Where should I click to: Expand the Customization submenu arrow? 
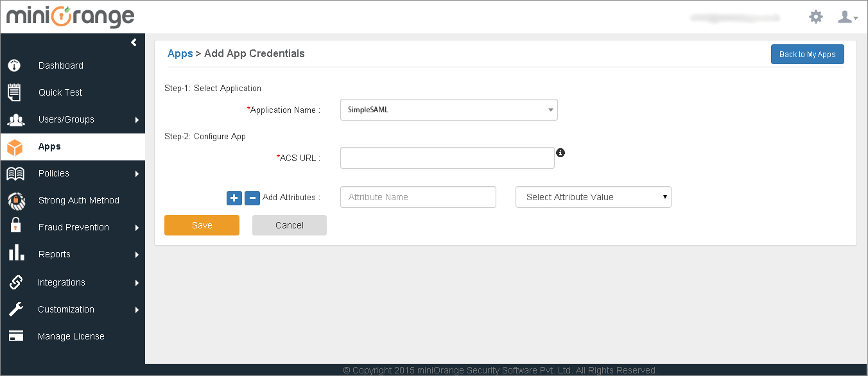click(137, 309)
